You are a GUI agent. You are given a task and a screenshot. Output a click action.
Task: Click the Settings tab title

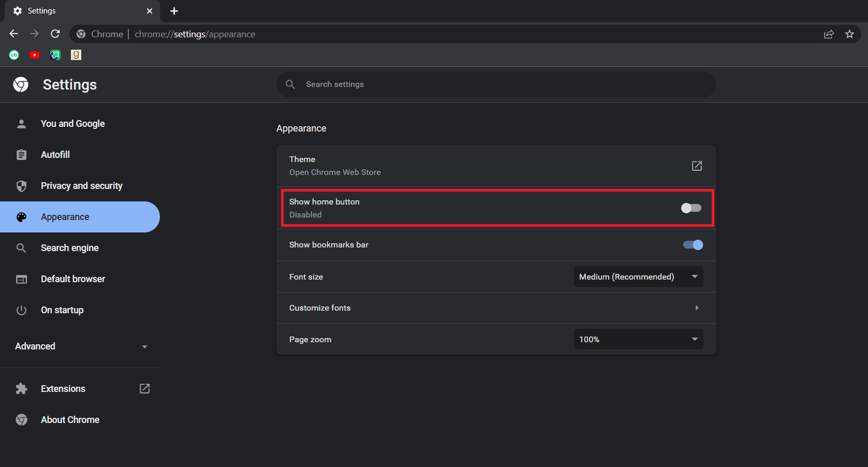pos(42,11)
